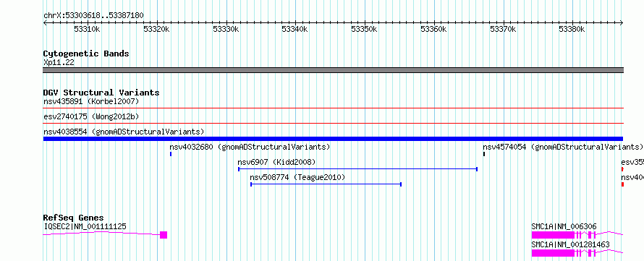Viewport: 644px width, 261px height.
Task: Select the SMC1A NM_001281463 exon block
Action: tap(553, 253)
